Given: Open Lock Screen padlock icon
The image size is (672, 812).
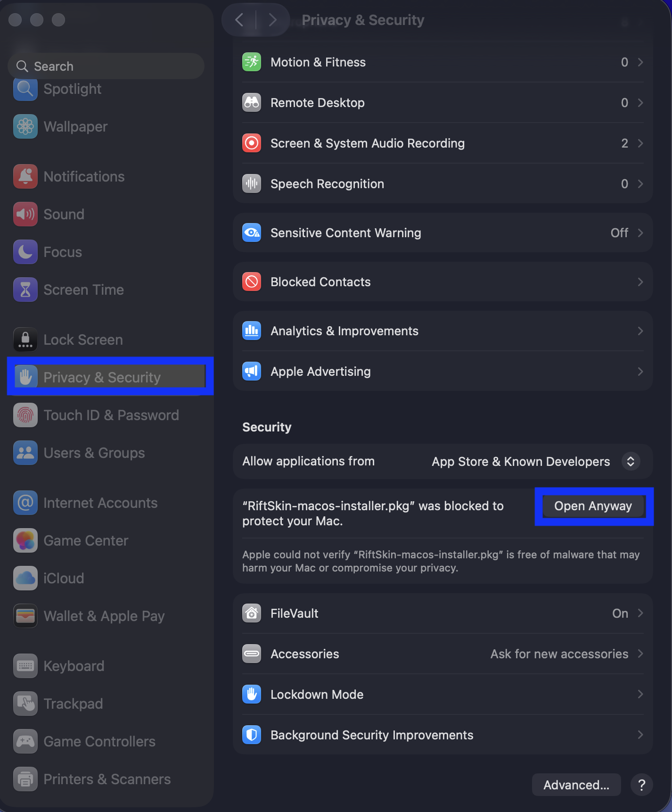Looking at the screenshot, I should (x=25, y=340).
